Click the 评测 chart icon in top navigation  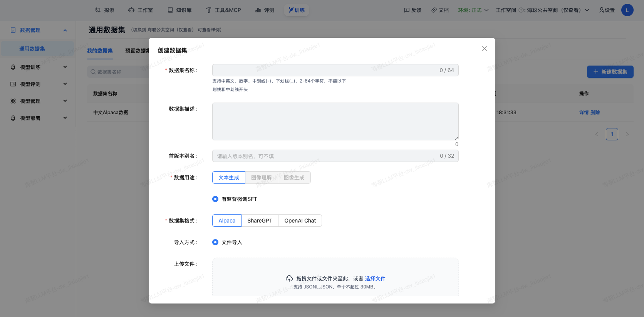click(258, 10)
